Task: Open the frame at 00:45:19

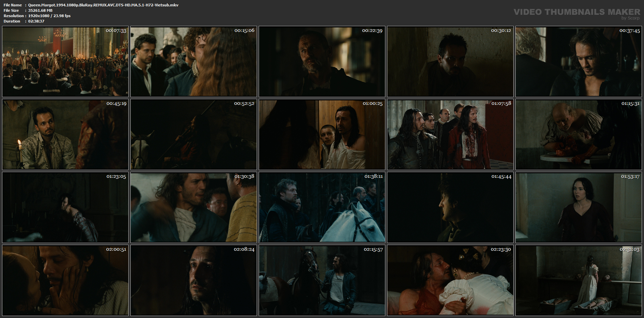Action: click(65, 134)
